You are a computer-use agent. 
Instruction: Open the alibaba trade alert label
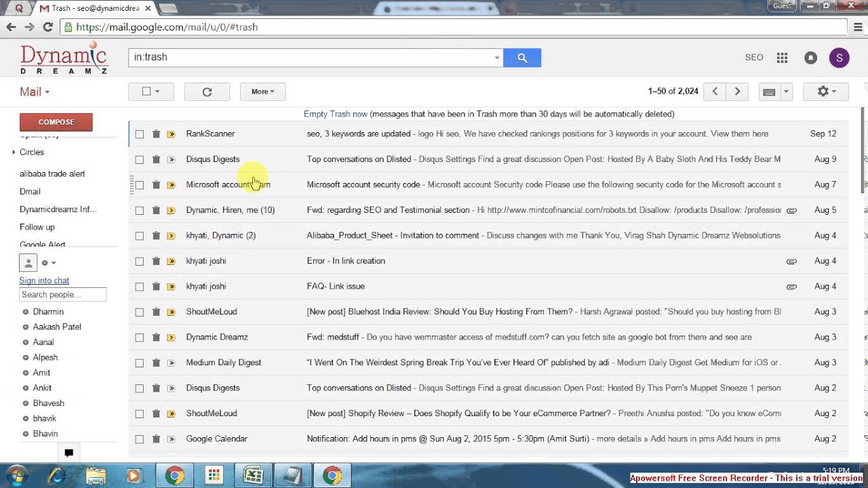(52, 174)
